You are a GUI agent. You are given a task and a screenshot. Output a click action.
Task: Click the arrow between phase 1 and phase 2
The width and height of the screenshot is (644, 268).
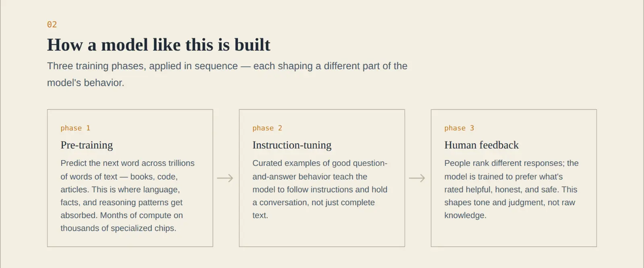(x=225, y=178)
